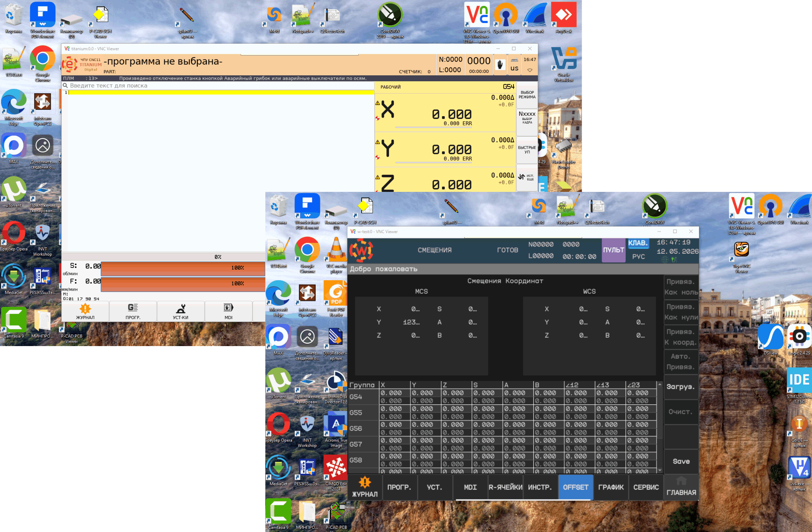Click the 0% program progress bar

tap(163, 257)
